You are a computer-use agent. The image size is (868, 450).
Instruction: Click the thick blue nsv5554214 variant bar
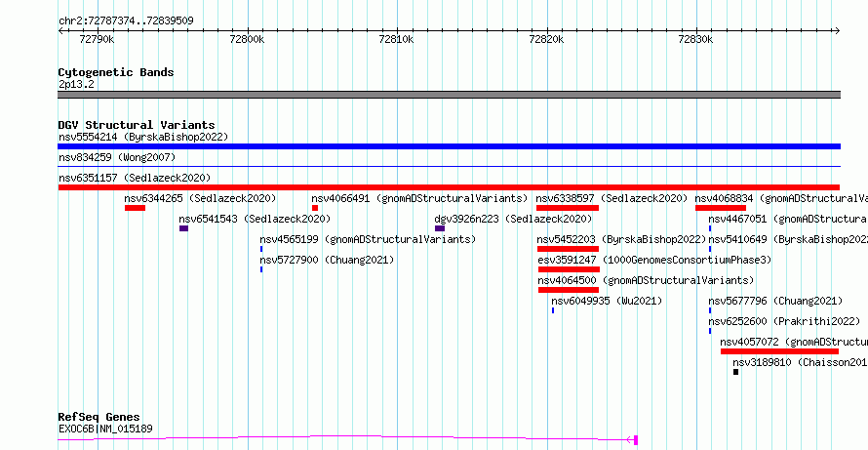pyautogui.click(x=449, y=146)
